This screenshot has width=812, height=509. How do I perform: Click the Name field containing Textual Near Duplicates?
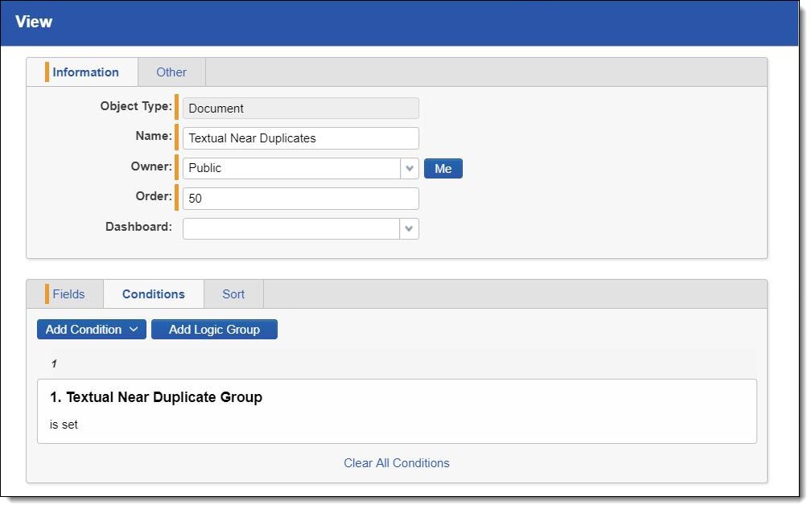pos(300,138)
